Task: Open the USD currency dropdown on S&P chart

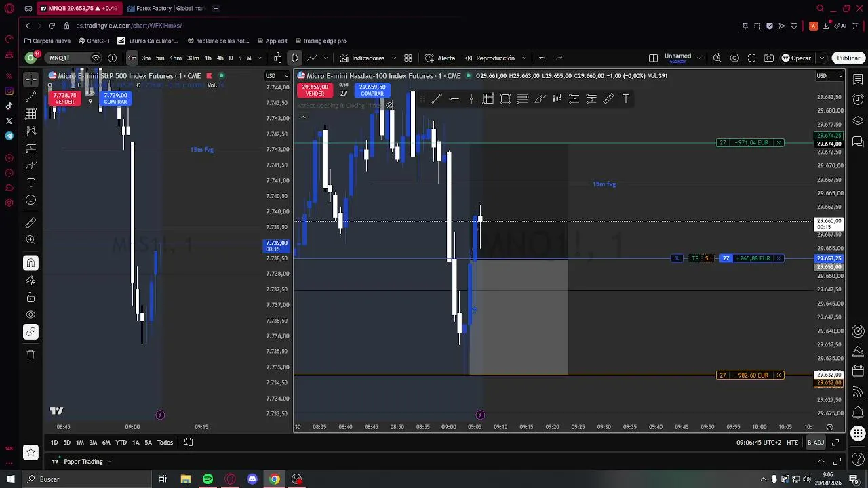Action: (276, 76)
